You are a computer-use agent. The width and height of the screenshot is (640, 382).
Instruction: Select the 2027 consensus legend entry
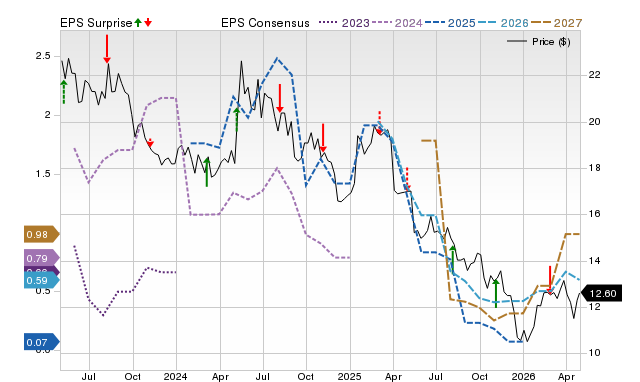click(x=556, y=23)
